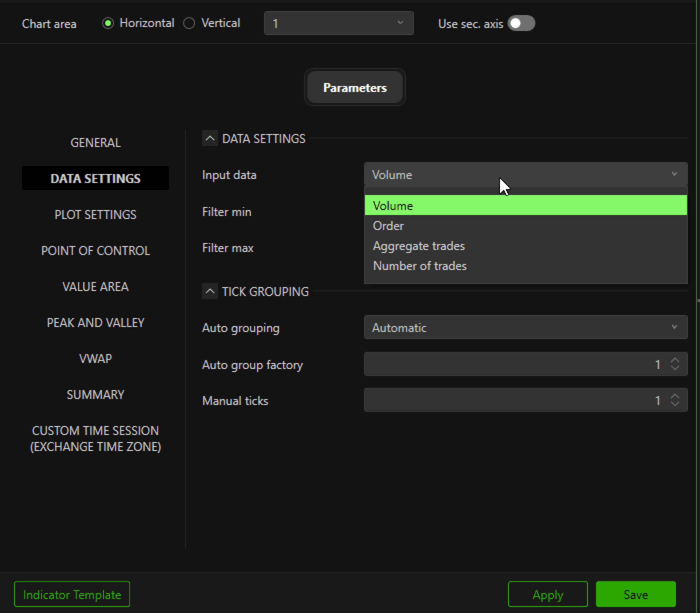Open the chart area number dropdown
Viewport: 700px width, 613px height.
click(338, 23)
